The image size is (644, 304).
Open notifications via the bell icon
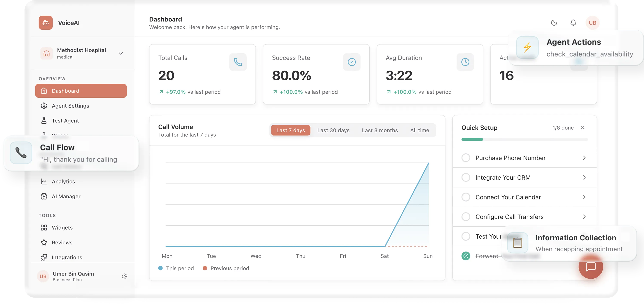coord(573,23)
